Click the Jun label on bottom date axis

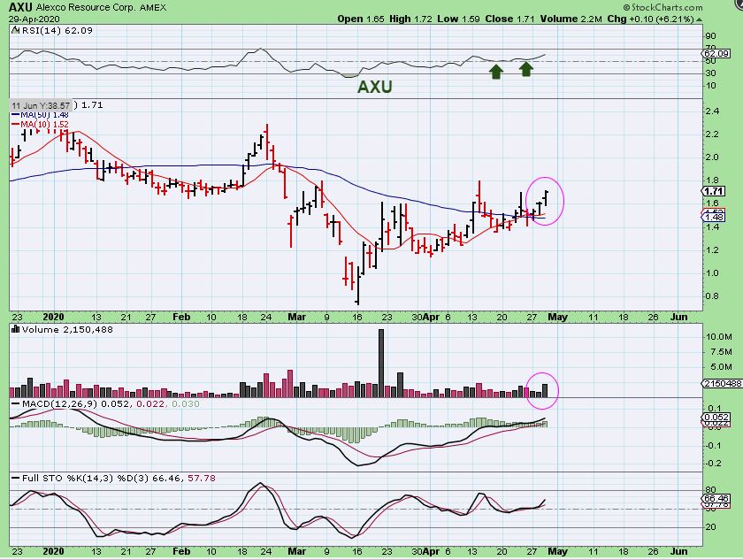(x=679, y=551)
